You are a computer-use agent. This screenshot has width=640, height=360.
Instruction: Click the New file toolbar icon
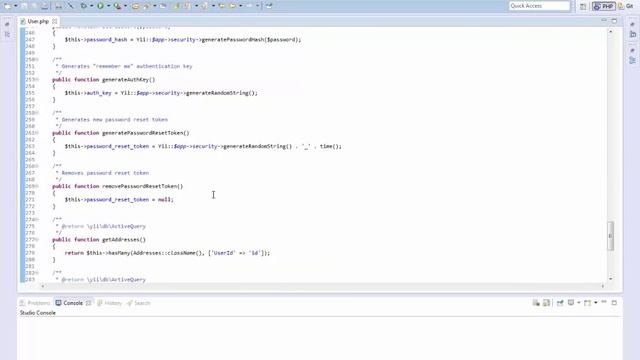click(7, 6)
